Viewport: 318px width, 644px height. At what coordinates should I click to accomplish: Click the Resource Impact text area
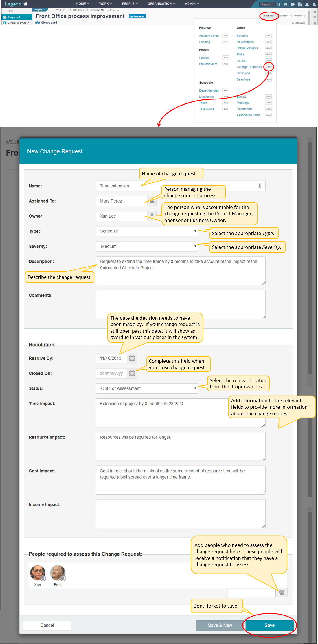pyautogui.click(x=181, y=446)
